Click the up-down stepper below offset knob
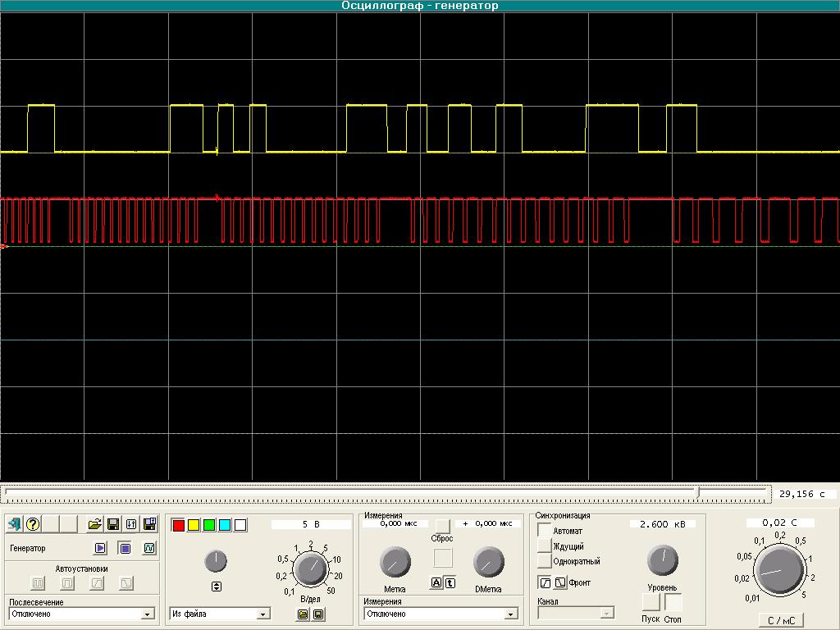 [x=217, y=587]
